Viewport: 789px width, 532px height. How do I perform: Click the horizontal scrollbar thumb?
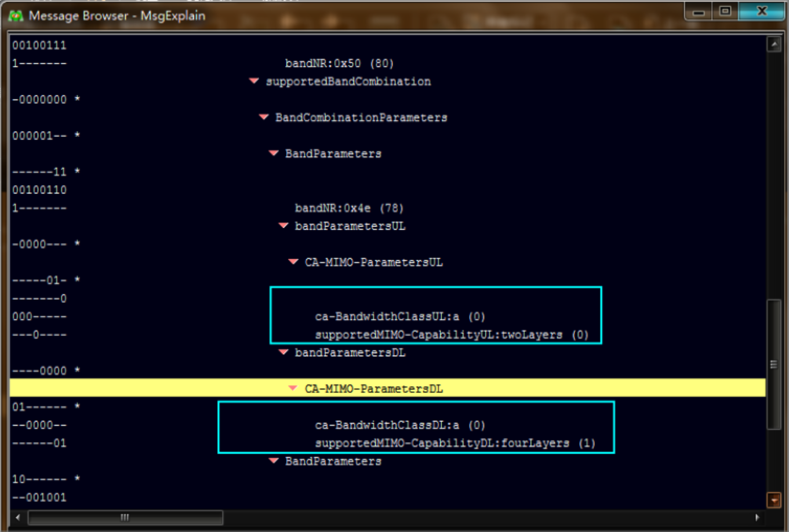coord(125,517)
